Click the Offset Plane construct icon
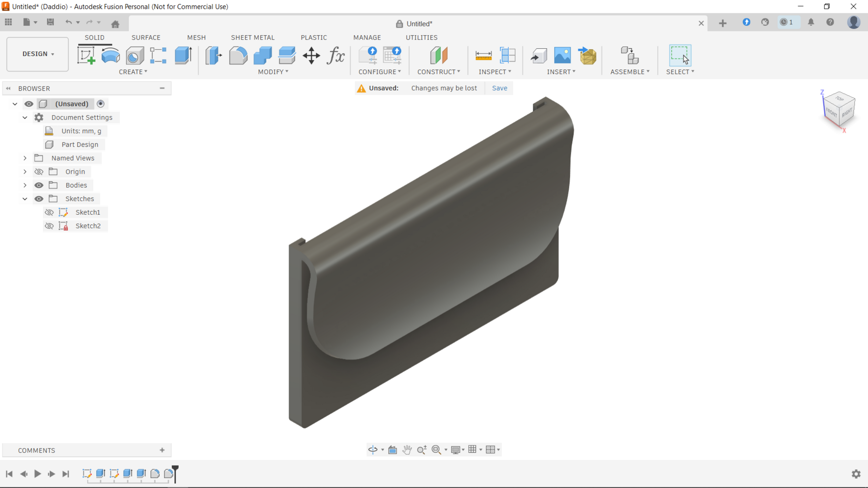 tap(438, 56)
